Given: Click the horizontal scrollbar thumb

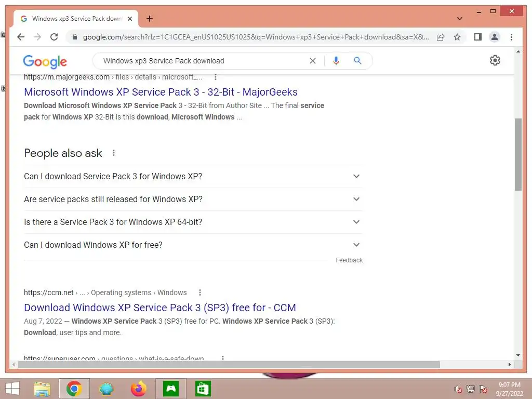Looking at the screenshot, I should click(x=229, y=364).
